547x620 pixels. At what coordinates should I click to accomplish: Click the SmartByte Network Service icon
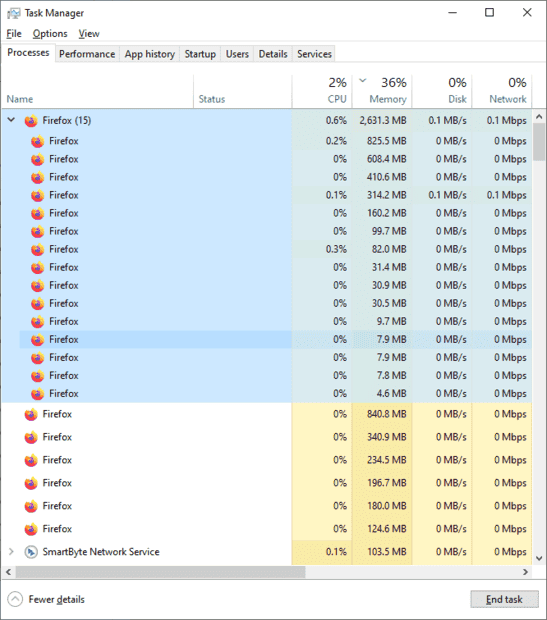31,552
